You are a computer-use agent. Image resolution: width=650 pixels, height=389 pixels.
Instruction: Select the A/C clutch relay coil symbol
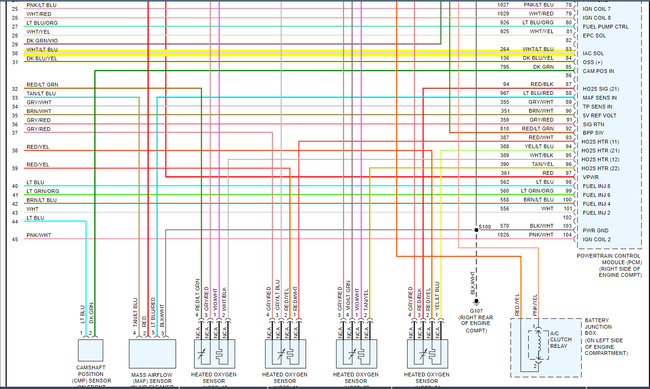tap(538, 345)
